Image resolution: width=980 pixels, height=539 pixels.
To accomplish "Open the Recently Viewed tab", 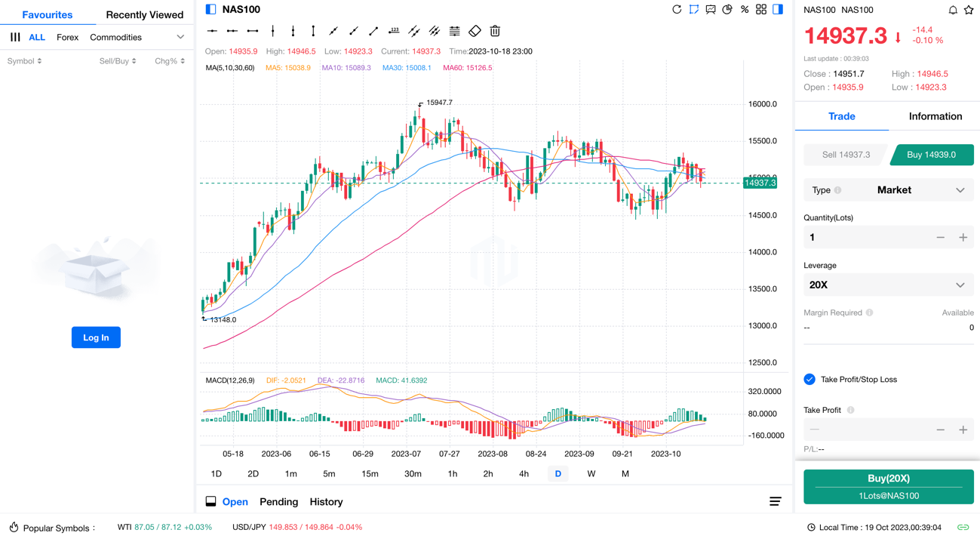I will (144, 14).
